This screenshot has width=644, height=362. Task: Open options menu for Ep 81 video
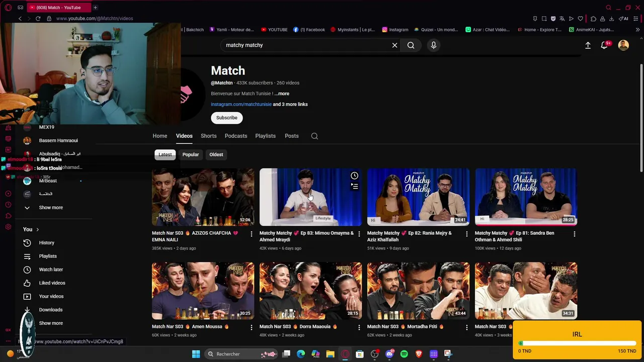coord(575,234)
